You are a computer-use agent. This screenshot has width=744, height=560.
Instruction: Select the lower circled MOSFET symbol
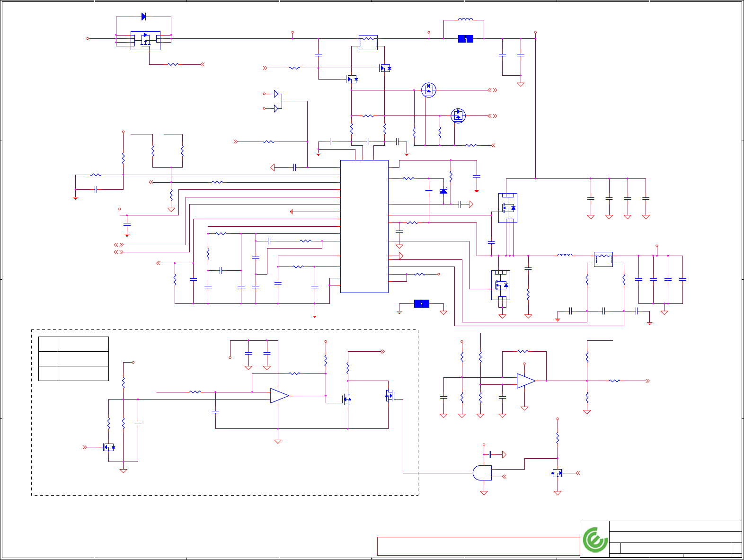(x=458, y=116)
